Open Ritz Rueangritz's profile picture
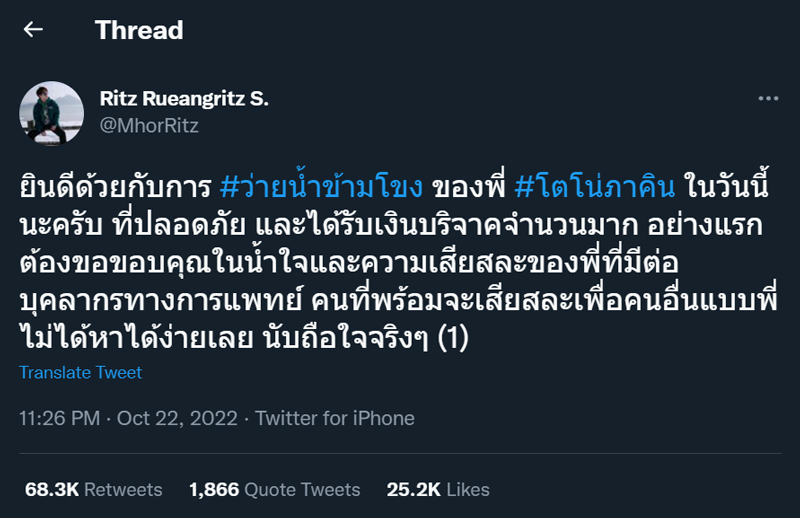 (x=52, y=113)
